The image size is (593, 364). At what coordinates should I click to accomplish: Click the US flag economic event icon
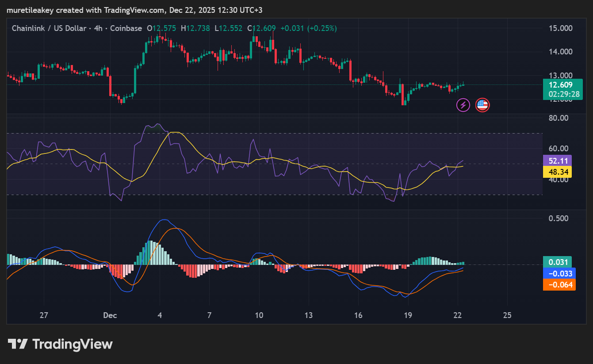pos(482,105)
